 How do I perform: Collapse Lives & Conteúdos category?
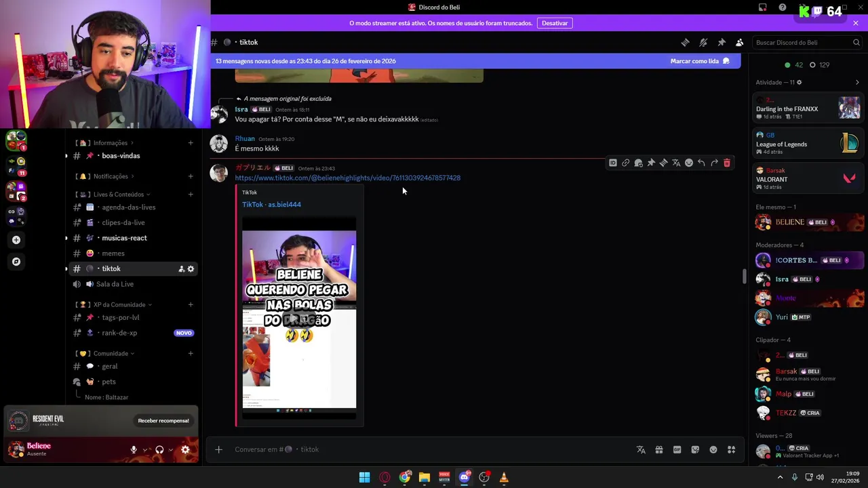[x=113, y=195]
